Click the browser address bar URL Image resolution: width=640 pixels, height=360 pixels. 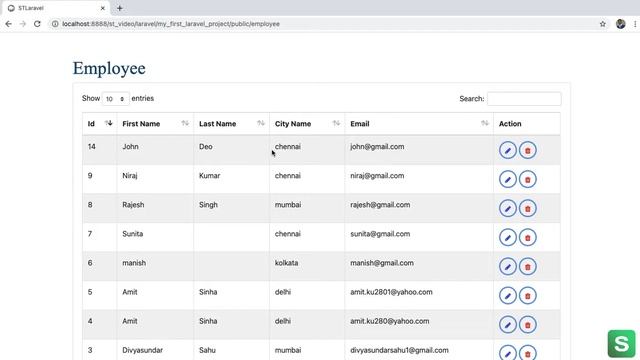point(171,24)
